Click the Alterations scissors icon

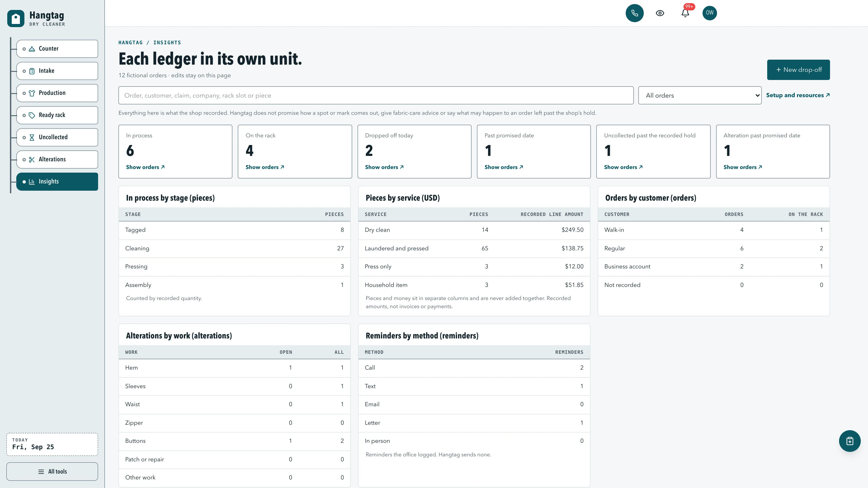pyautogui.click(x=32, y=160)
